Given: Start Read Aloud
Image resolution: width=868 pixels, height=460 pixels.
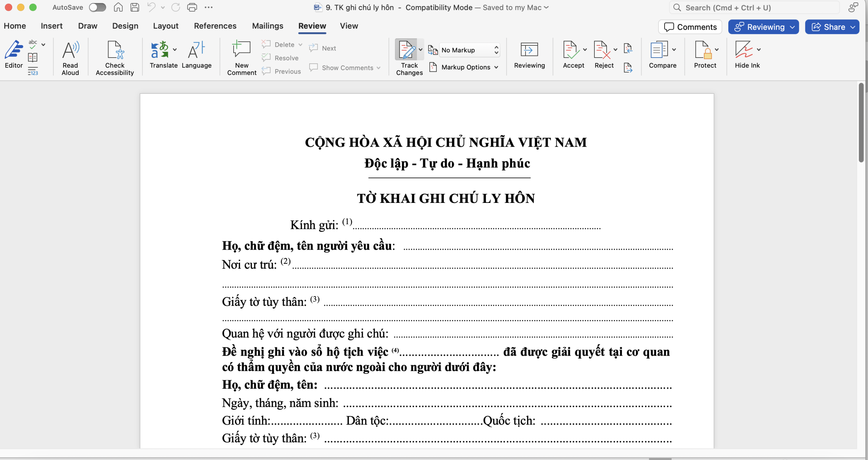Looking at the screenshot, I should click(x=70, y=58).
